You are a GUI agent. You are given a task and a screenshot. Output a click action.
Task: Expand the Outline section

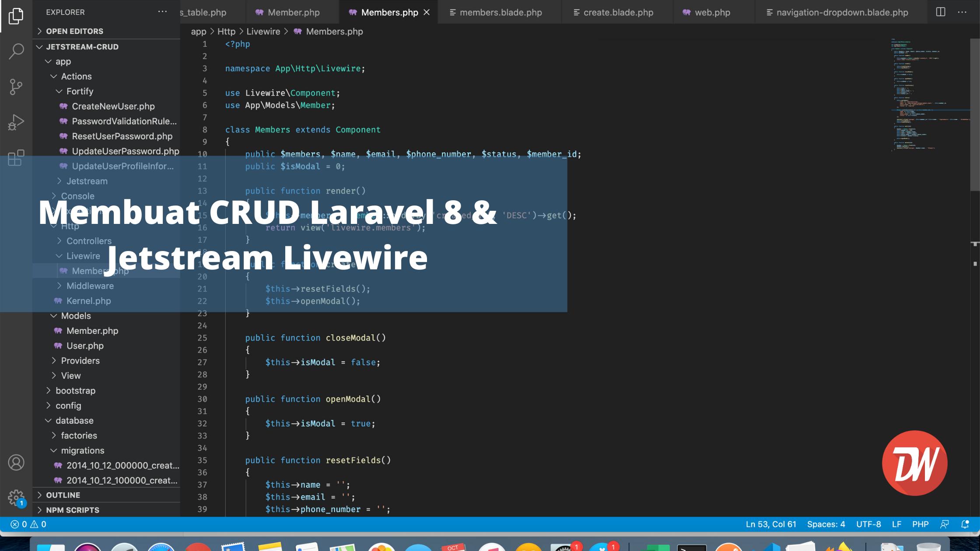coord(106,495)
